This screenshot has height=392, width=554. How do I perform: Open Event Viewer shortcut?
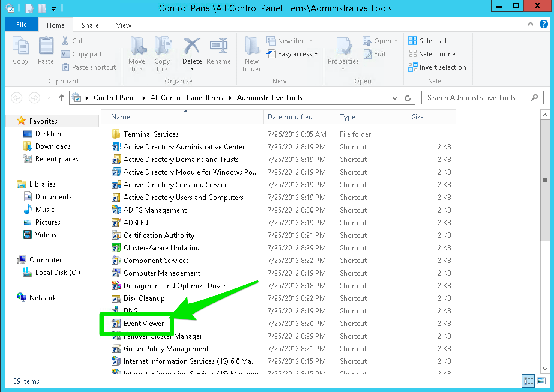click(x=144, y=323)
